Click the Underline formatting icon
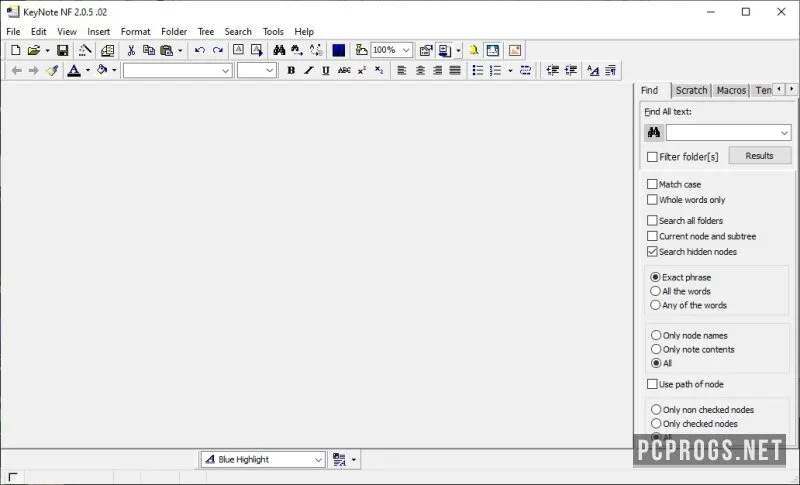 [x=326, y=70]
